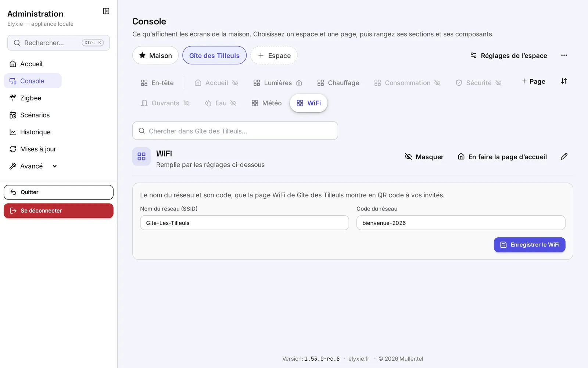Viewport: 588px width, 368px height.
Task: Hide the WiFi page with Masquer
Action: coord(424,157)
